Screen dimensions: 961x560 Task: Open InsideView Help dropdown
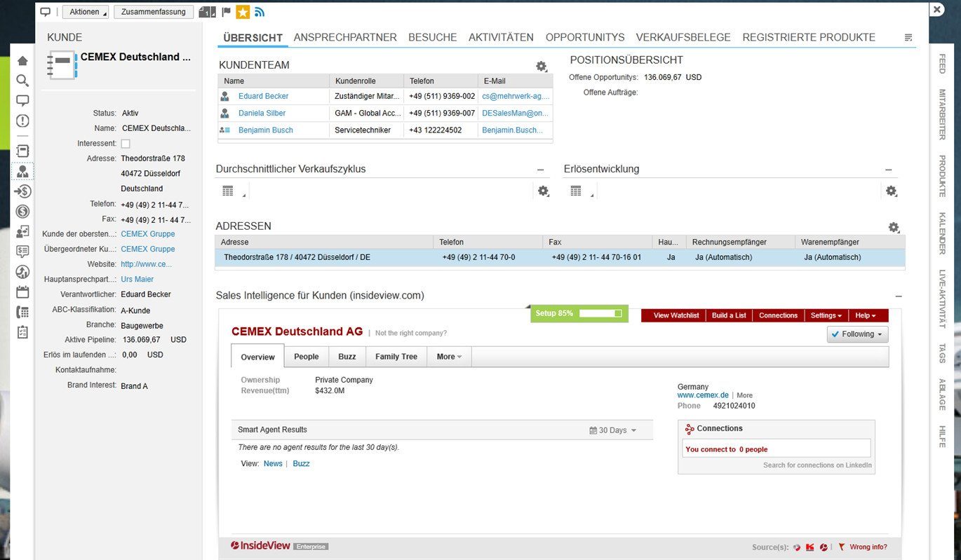(866, 315)
